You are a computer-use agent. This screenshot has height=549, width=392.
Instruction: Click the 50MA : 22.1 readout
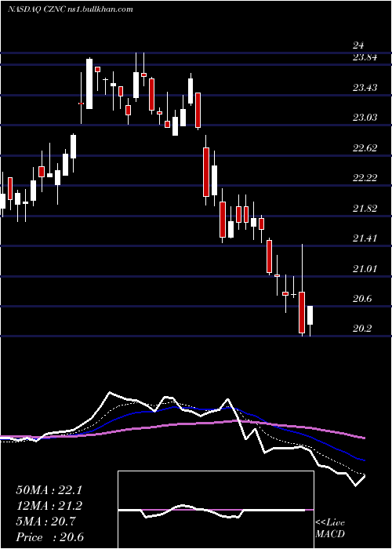tap(49, 490)
